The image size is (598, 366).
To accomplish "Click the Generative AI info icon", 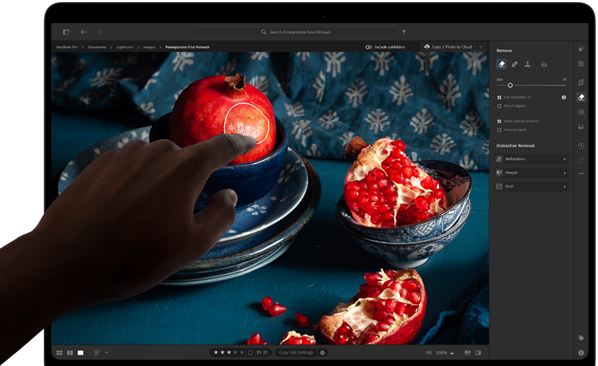I will 564,98.
